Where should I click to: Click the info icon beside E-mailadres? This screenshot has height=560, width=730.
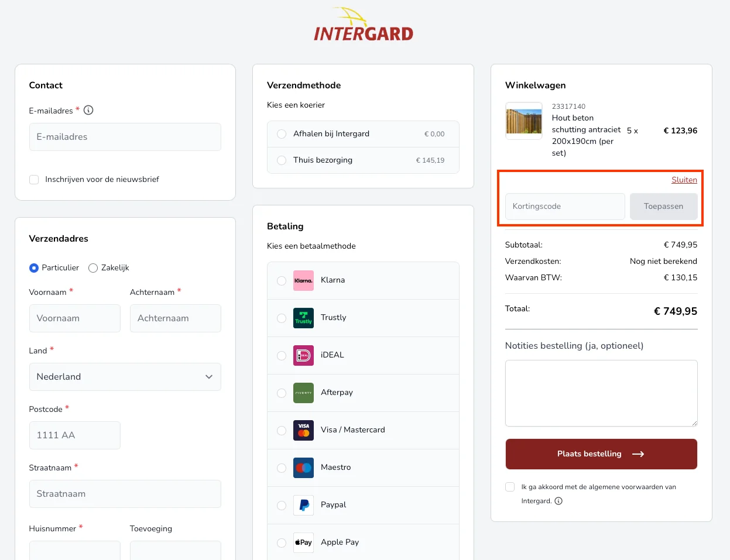pos(88,110)
